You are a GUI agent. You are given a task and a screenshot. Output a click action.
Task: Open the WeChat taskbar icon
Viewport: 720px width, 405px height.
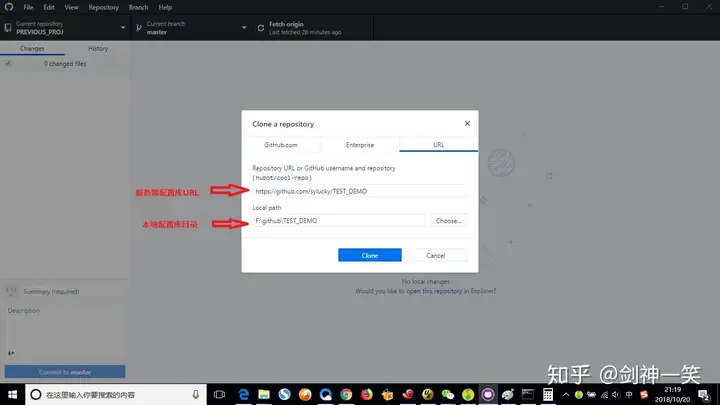coord(448,394)
